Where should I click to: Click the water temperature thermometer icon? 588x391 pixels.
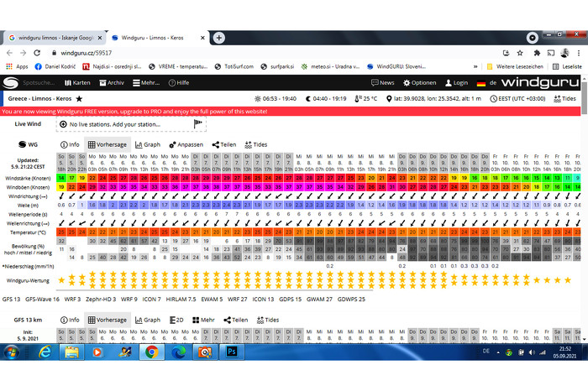(x=358, y=99)
